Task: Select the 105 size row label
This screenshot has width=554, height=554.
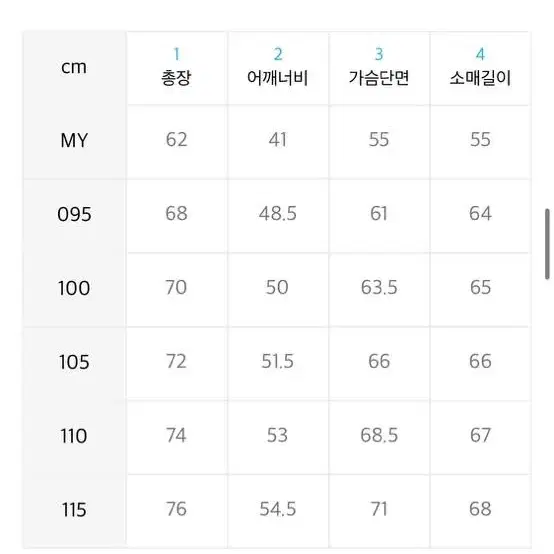Action: (74, 363)
